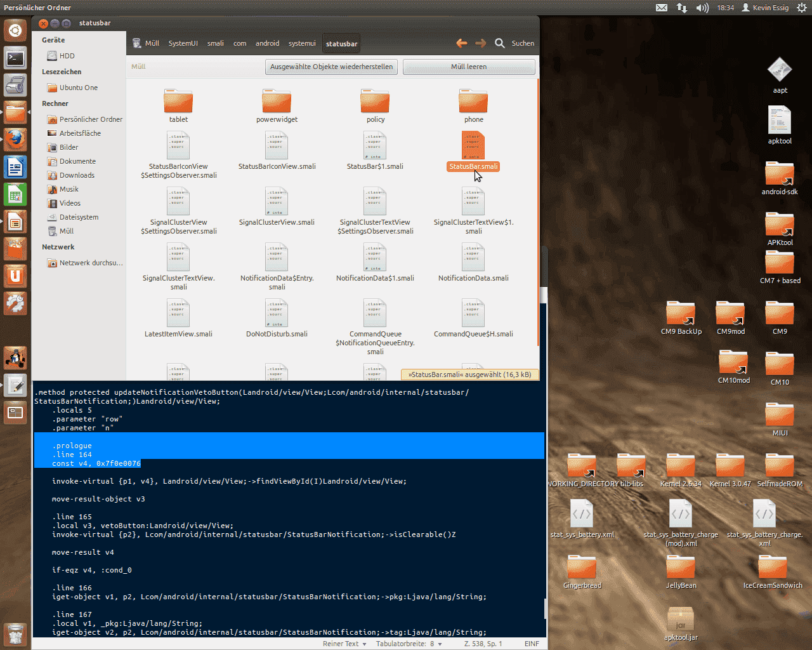Go back with the orange left arrow
Image resolution: width=812 pixels, height=650 pixels.
(x=462, y=43)
